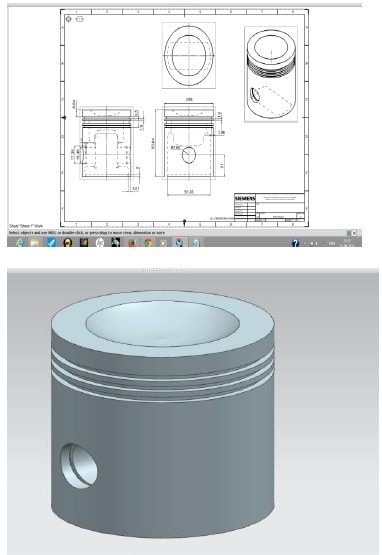Switch to the active NX application taskbar icon
Screen dimensions: 382x555
click(179, 242)
